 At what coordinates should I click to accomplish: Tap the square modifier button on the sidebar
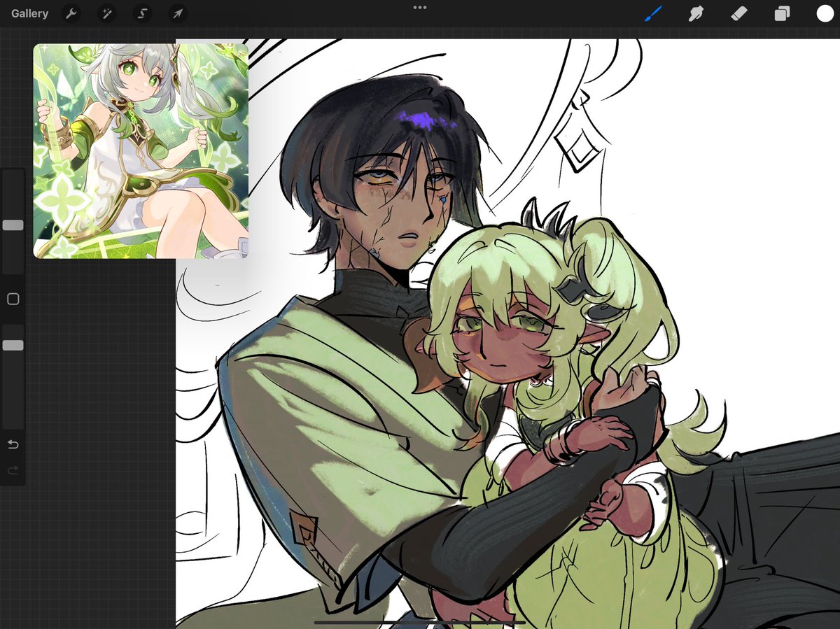point(13,299)
